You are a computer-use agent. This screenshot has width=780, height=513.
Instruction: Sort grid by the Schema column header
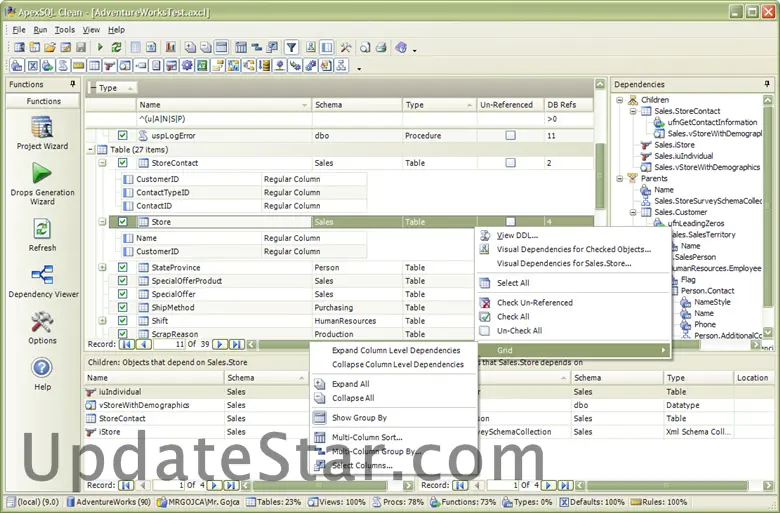pyautogui.click(x=357, y=105)
